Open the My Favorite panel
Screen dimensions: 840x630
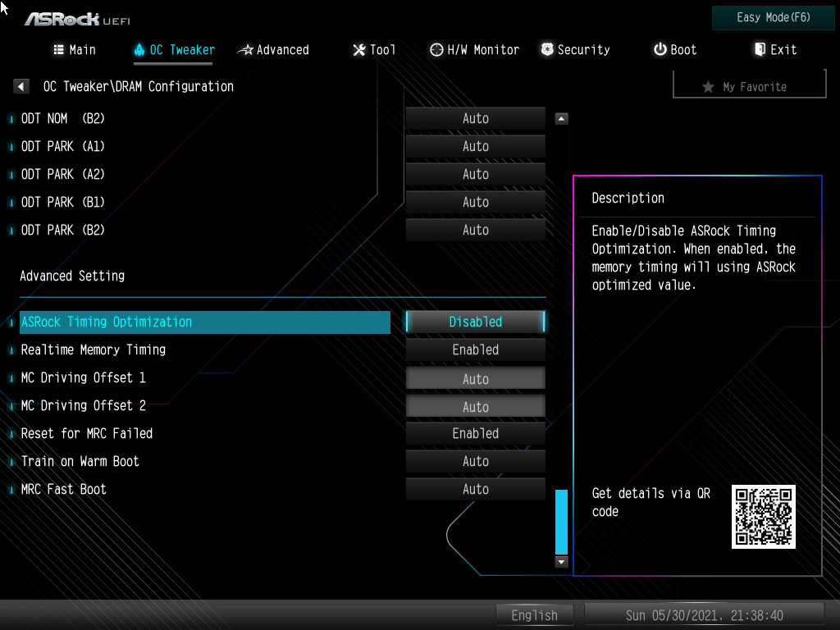750,85
